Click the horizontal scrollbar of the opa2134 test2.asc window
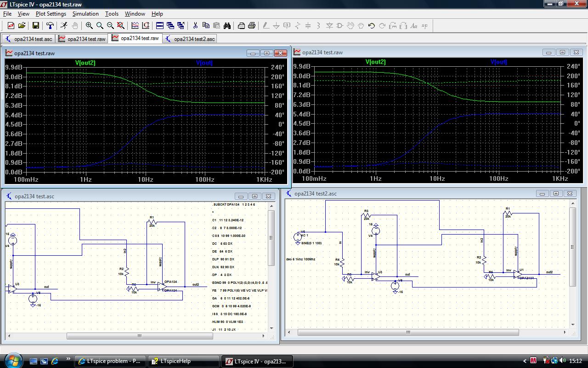 [x=427, y=332]
